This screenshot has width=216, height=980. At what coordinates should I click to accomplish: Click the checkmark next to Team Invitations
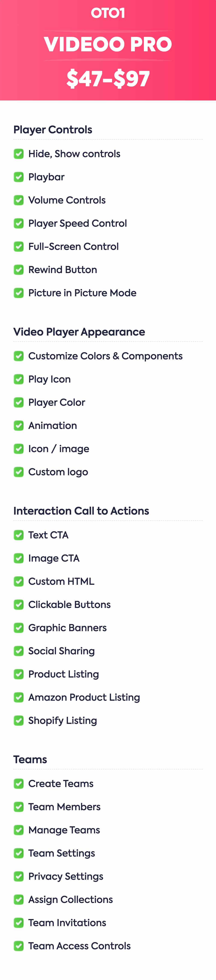tap(19, 922)
